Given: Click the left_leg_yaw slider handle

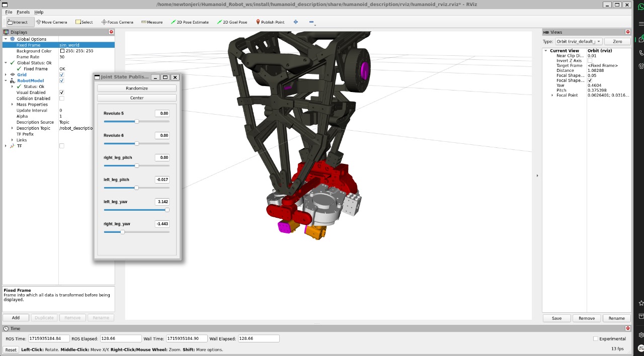Looking at the screenshot, I should coord(167,210).
